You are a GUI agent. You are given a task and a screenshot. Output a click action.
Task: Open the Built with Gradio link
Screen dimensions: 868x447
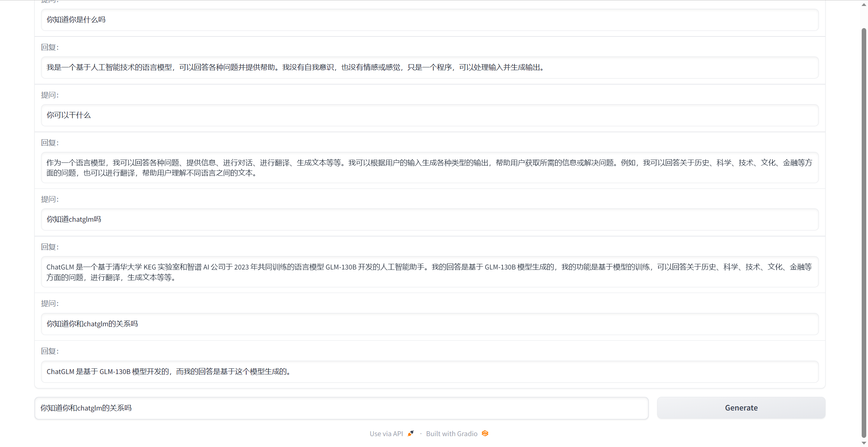(452, 434)
